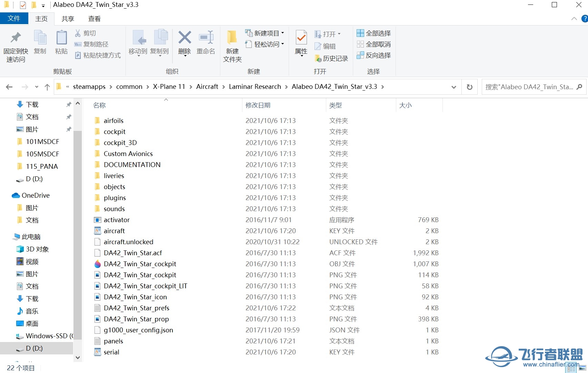Click navigation pane scroll up arrow
The width and height of the screenshot is (588, 373).
tap(78, 103)
